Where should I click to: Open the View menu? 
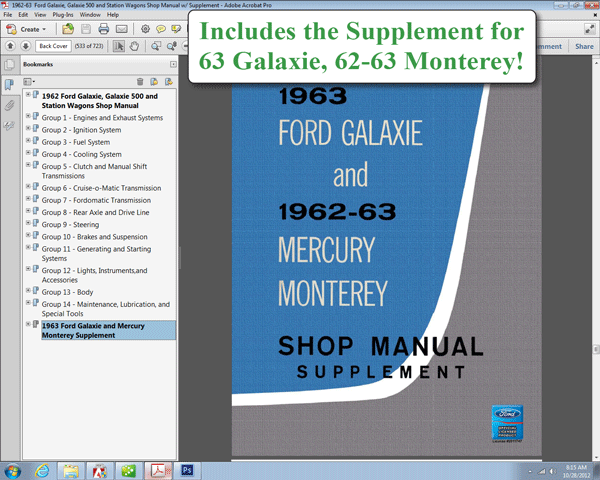point(40,15)
